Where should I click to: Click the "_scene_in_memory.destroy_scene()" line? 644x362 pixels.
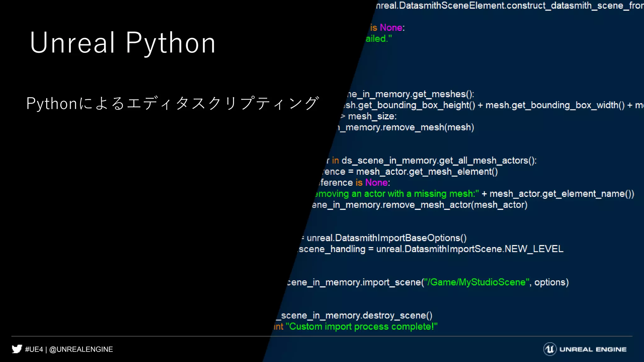pyautogui.click(x=354, y=315)
